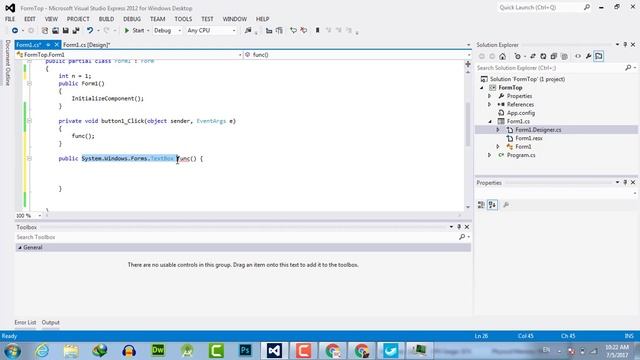Open Photoshop from the Windows taskbar

pyautogui.click(x=245, y=350)
